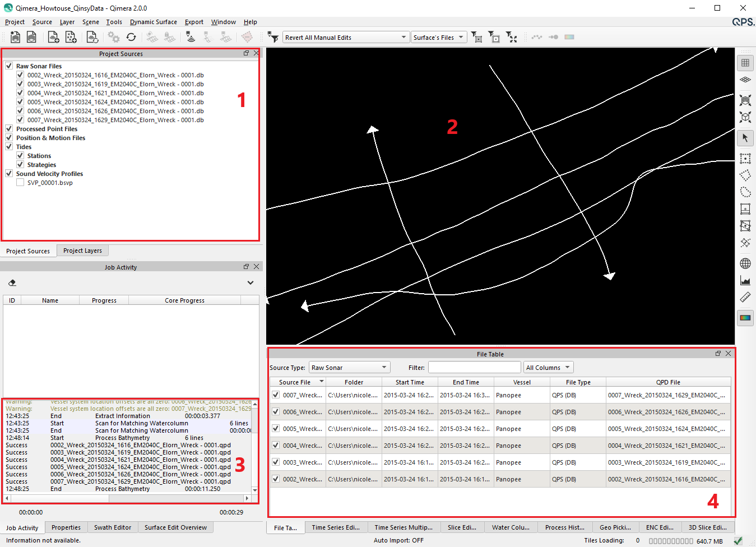Pick the measure ruler tool
756x547 pixels.
[x=745, y=297]
